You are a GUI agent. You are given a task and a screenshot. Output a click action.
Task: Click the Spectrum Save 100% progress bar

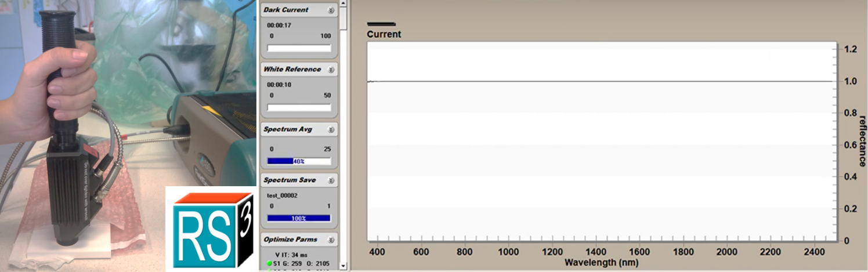298,218
